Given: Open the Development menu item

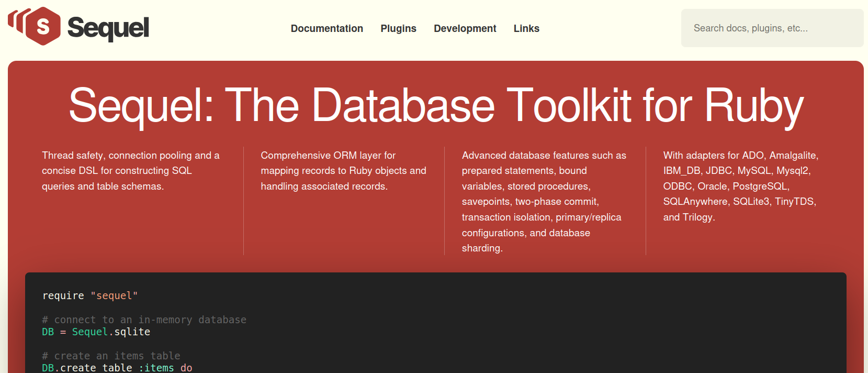Looking at the screenshot, I should pos(465,28).
